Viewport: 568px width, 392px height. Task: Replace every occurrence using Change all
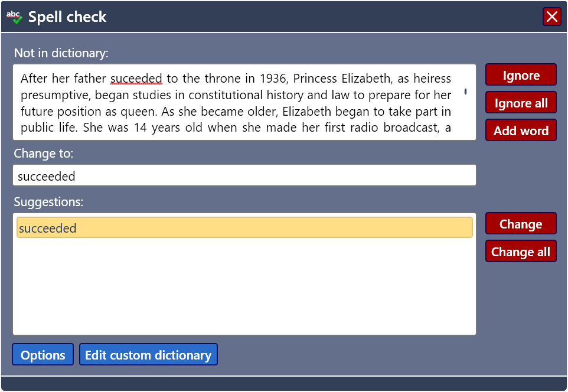pyautogui.click(x=520, y=251)
